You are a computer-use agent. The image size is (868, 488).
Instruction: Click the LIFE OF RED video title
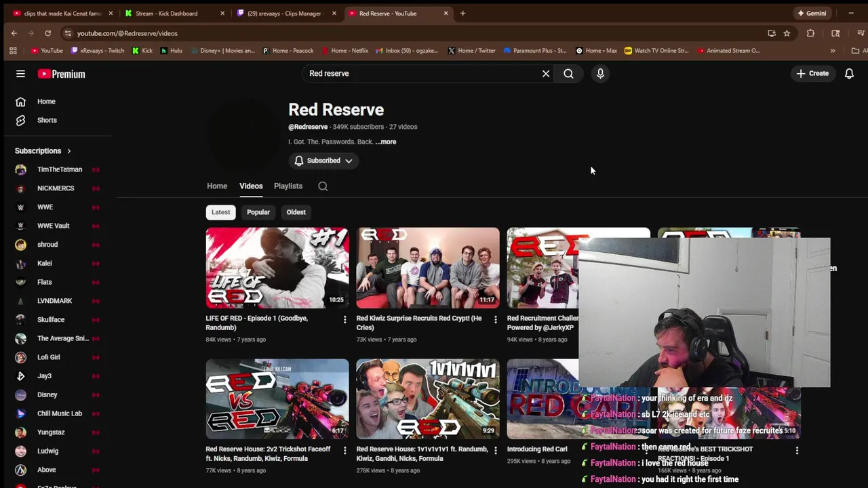point(257,323)
